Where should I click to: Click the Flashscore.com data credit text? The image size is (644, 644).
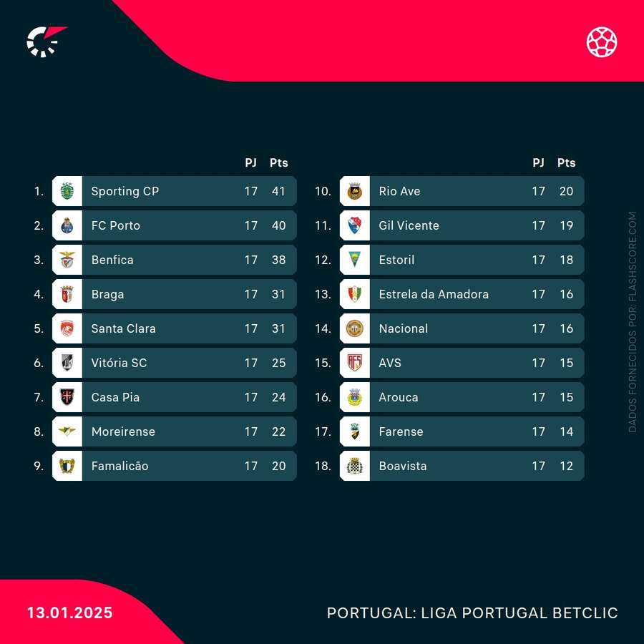(x=632, y=322)
